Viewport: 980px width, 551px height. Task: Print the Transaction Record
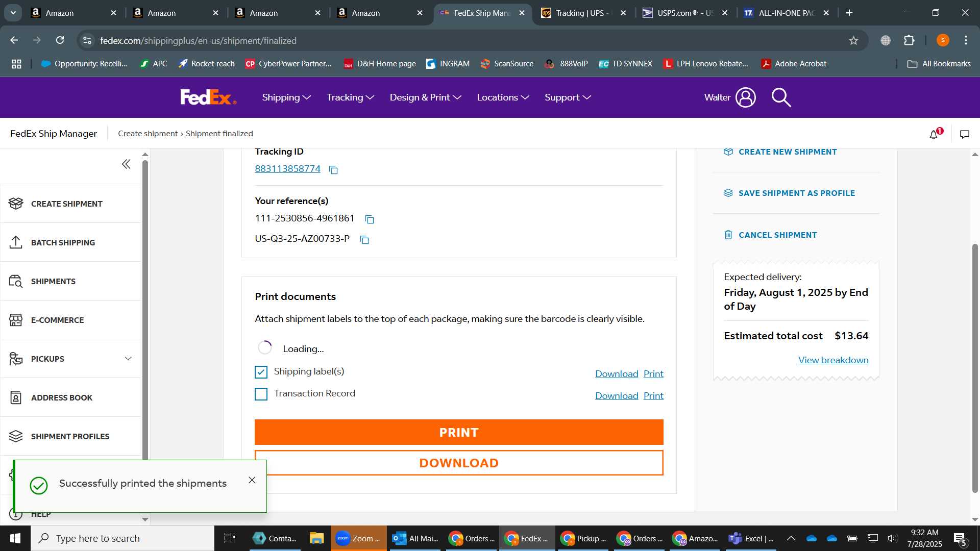(x=653, y=396)
